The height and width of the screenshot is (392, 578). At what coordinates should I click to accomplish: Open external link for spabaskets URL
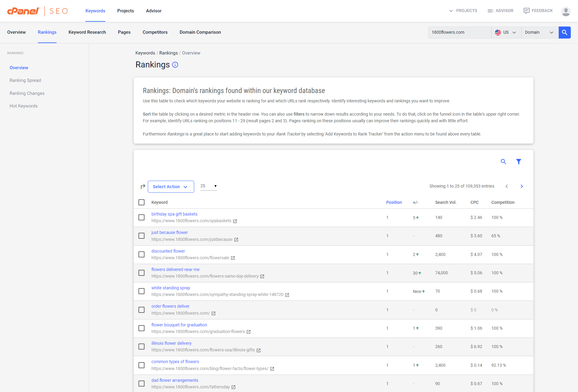[235, 221]
